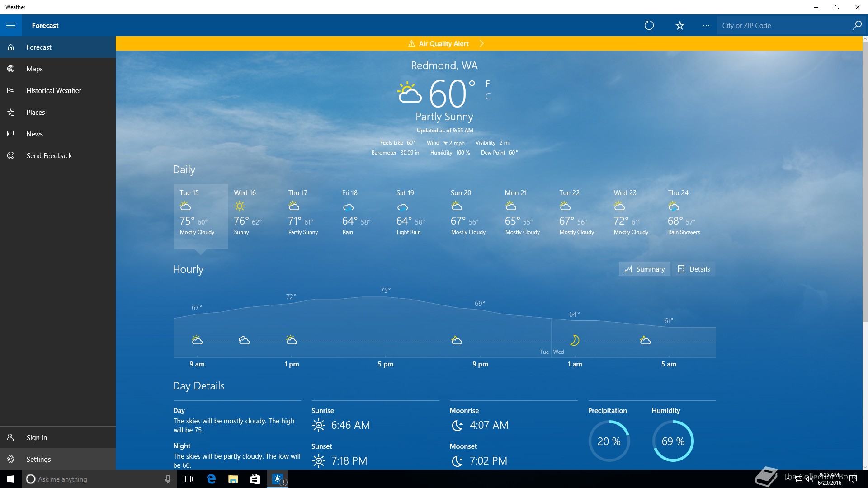Open the News section

tap(35, 134)
